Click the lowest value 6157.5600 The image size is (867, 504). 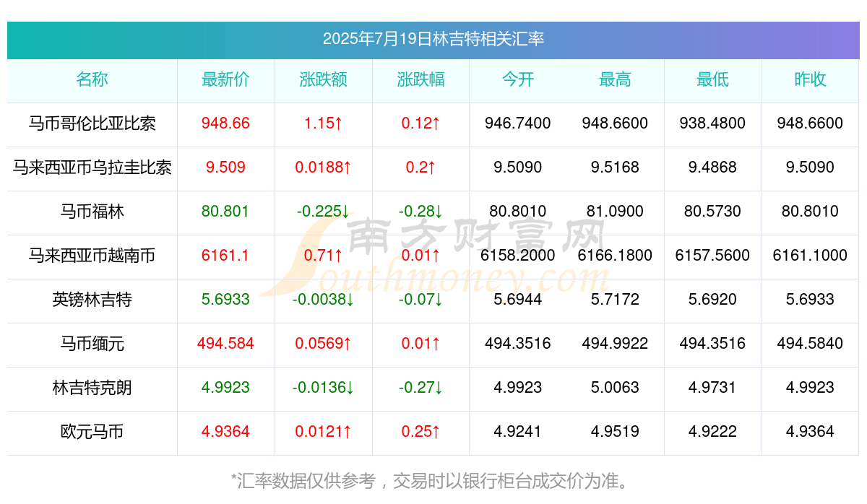tap(712, 256)
